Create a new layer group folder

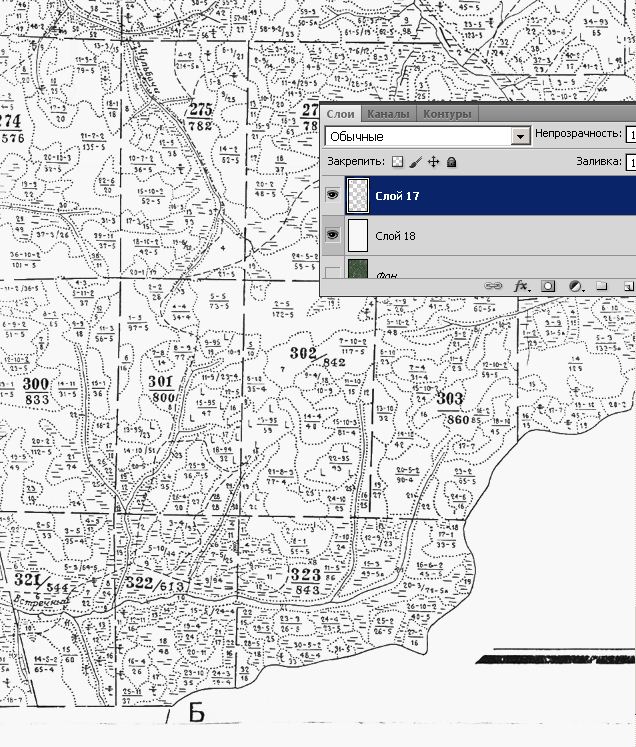(602, 286)
